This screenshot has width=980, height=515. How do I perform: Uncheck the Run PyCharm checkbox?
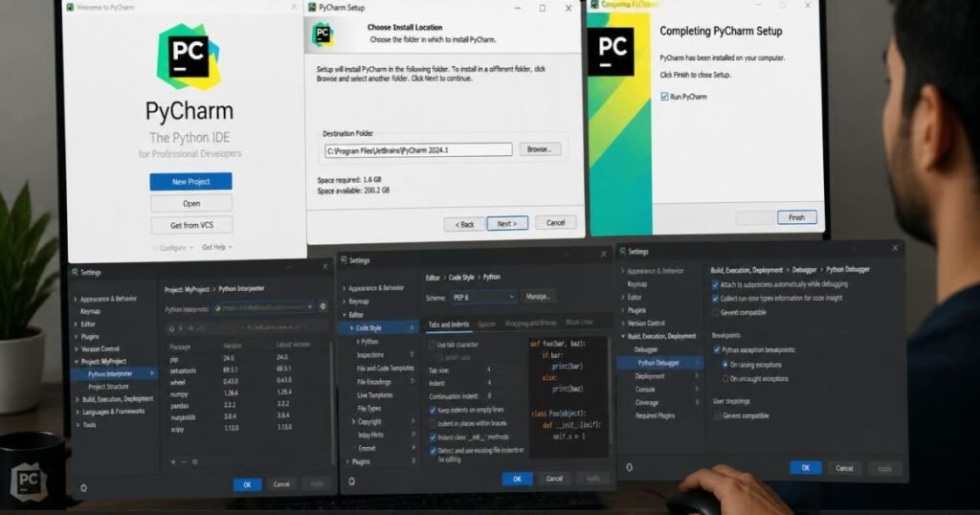click(x=664, y=97)
